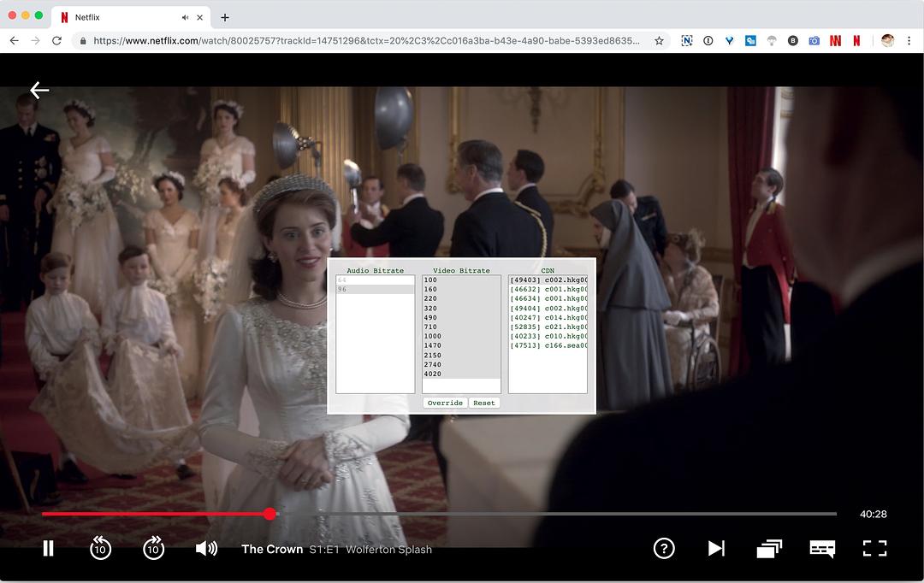The width and height of the screenshot is (924, 583).
Task: Close the Netflix tab
Action: (x=199, y=18)
